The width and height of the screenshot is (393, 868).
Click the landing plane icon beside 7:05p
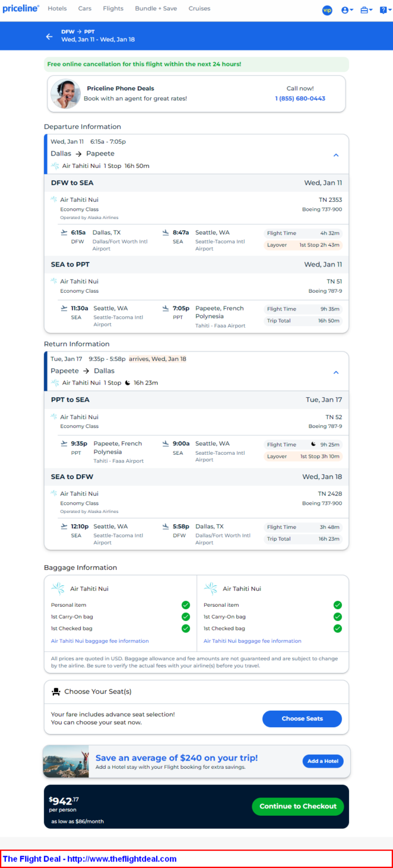(166, 308)
